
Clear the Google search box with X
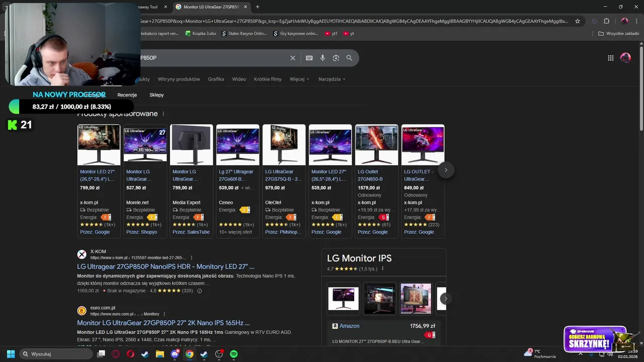[x=293, y=58]
